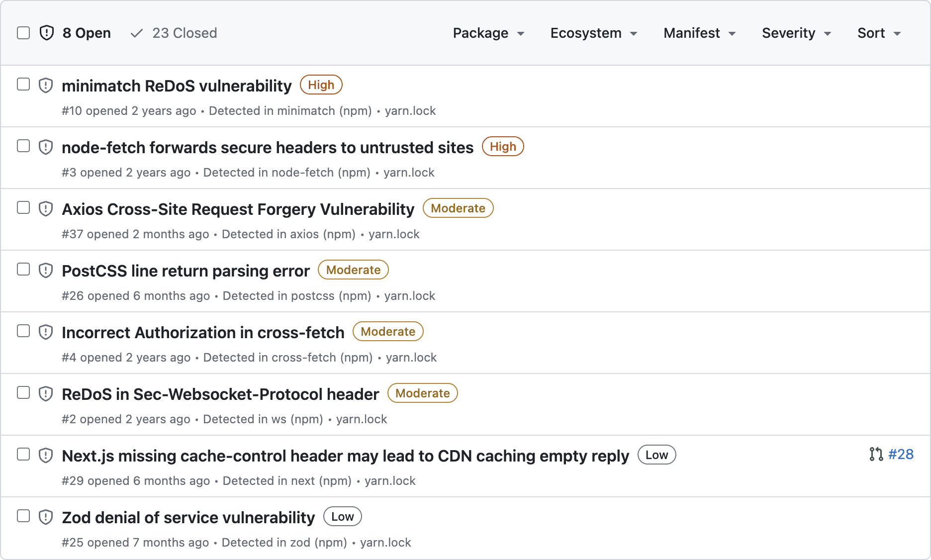This screenshot has width=931, height=560.
Task: Toggle the select-all alerts checkbox in header
Action: click(23, 33)
